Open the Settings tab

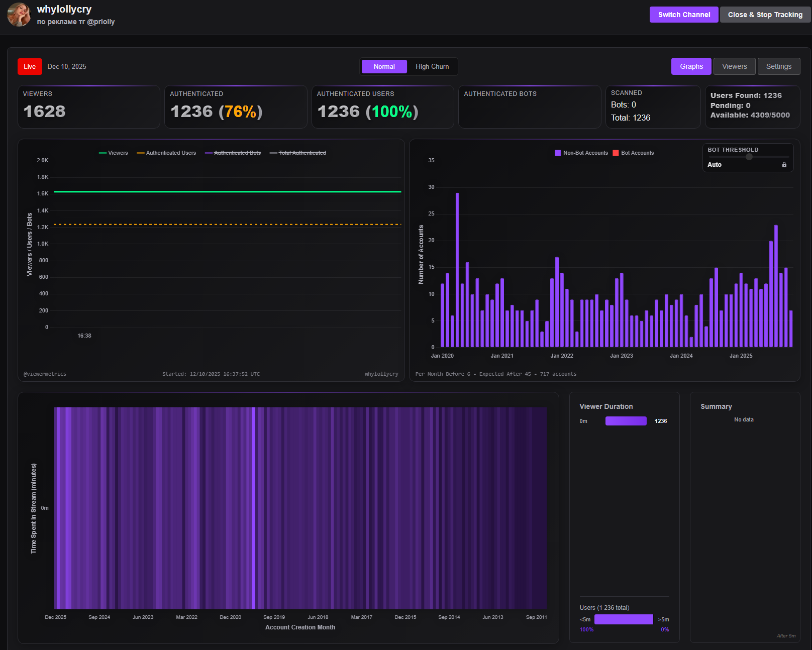coord(778,66)
